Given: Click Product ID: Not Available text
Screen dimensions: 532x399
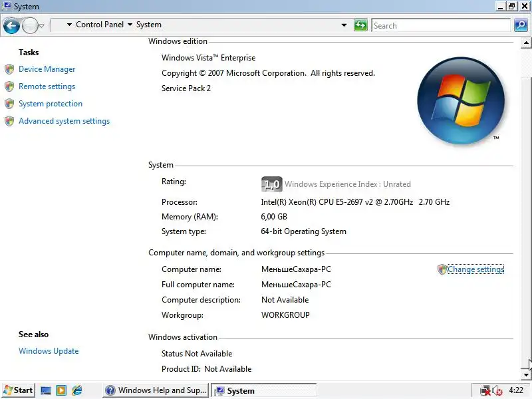Looking at the screenshot, I should pyautogui.click(x=207, y=369).
